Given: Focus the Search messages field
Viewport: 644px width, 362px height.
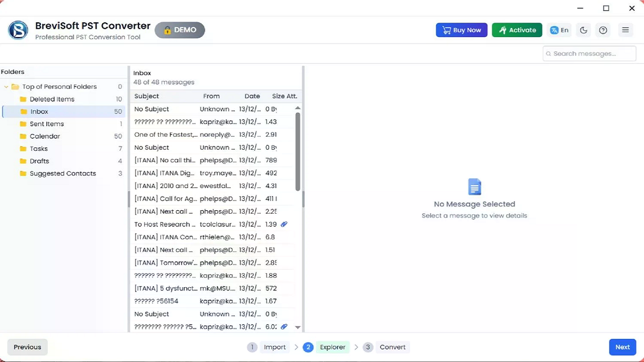Looking at the screenshot, I should (x=589, y=54).
